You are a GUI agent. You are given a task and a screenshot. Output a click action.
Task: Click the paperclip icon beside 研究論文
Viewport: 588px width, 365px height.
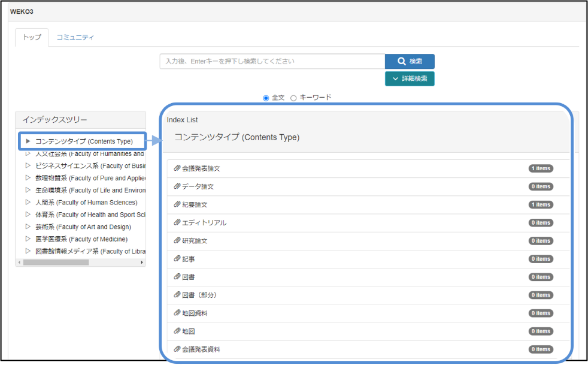tap(177, 240)
